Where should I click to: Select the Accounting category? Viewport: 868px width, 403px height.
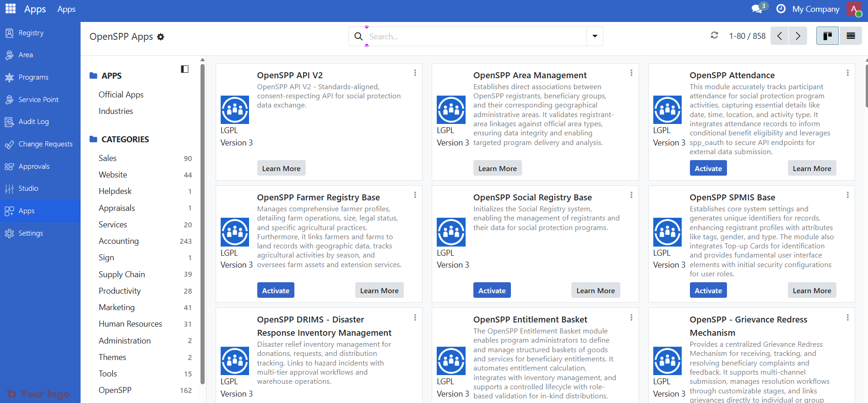tap(145, 241)
